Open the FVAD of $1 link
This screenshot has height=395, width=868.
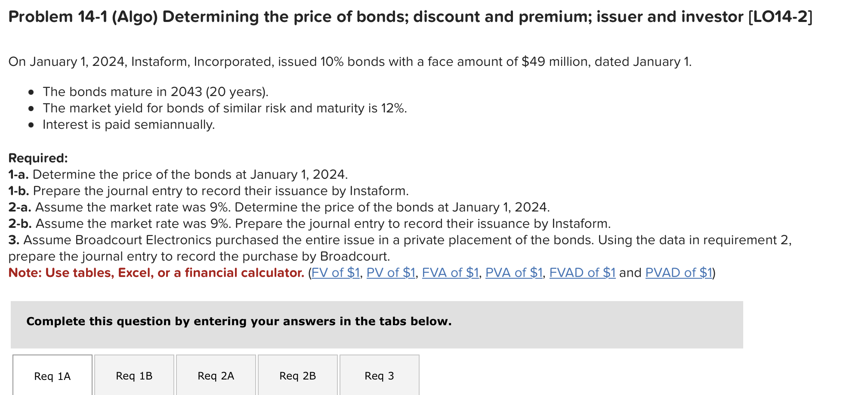click(582, 273)
